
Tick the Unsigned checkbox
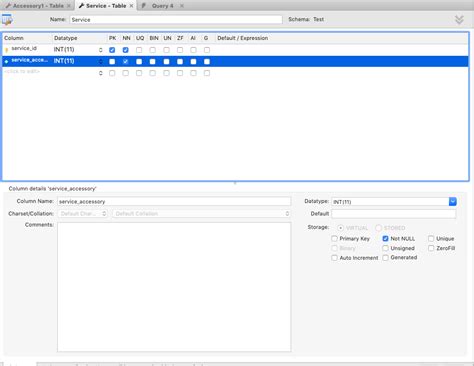click(x=385, y=248)
